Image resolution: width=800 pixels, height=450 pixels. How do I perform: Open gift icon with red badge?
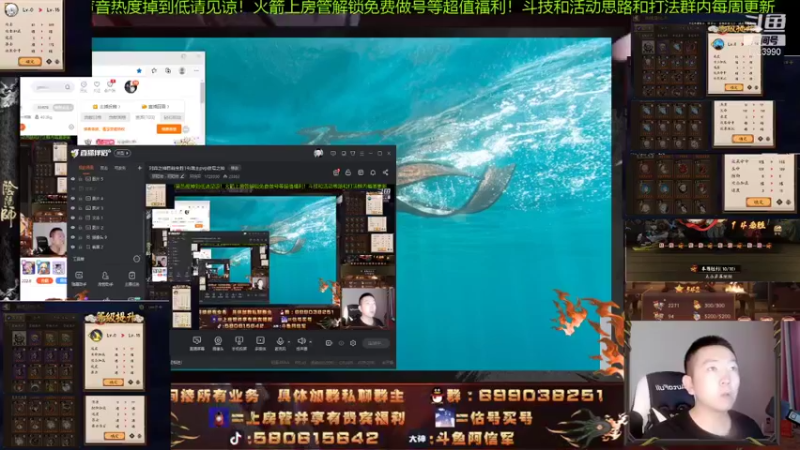tap(336, 172)
